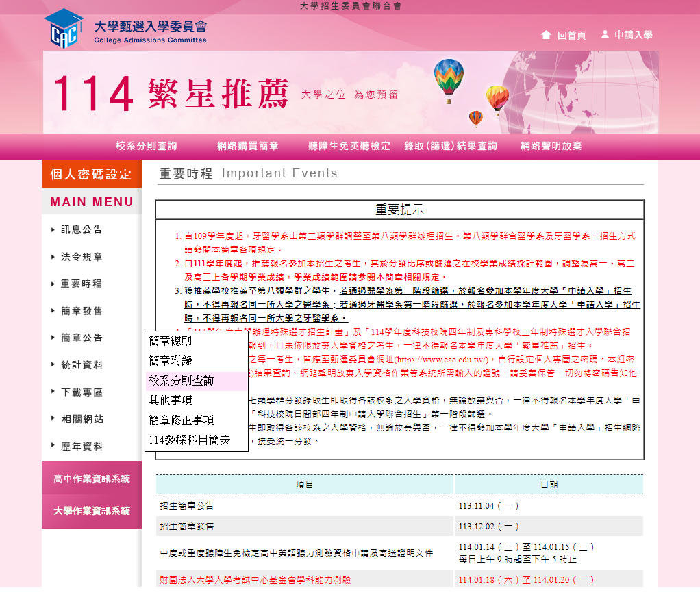Image resolution: width=700 pixels, height=602 pixels.
Task: Select 重要時程 in main menu
Action: tap(82, 284)
